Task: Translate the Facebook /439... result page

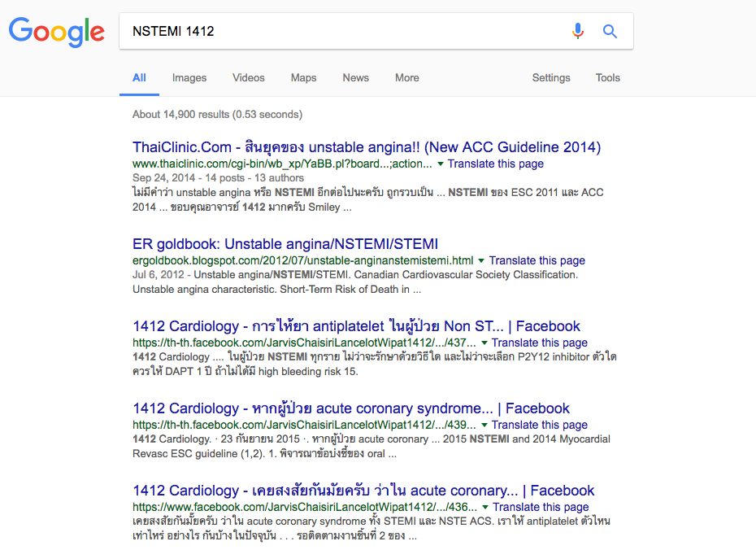Action: (x=540, y=425)
